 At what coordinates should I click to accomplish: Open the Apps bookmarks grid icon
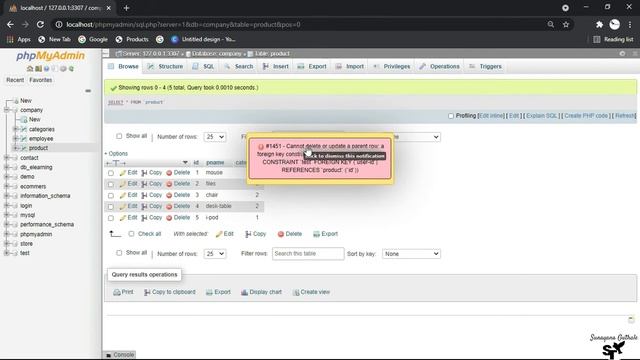coord(10,40)
